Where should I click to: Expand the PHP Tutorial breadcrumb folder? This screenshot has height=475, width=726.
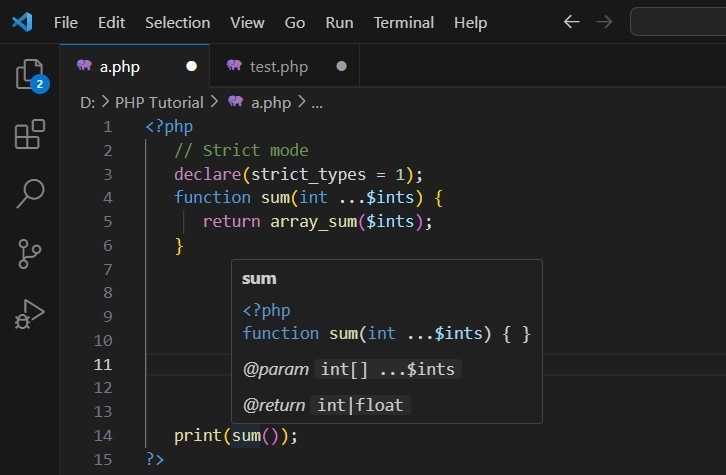(158, 102)
